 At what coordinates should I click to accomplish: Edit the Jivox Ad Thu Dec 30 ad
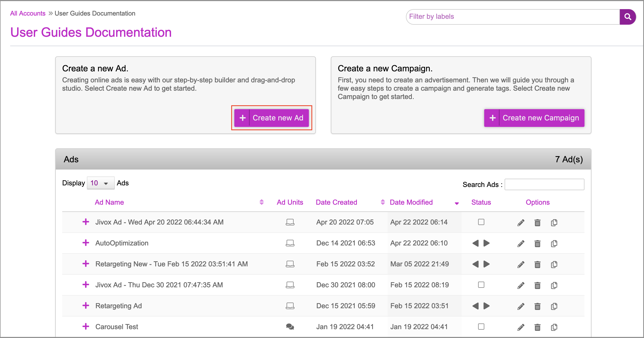click(x=521, y=285)
